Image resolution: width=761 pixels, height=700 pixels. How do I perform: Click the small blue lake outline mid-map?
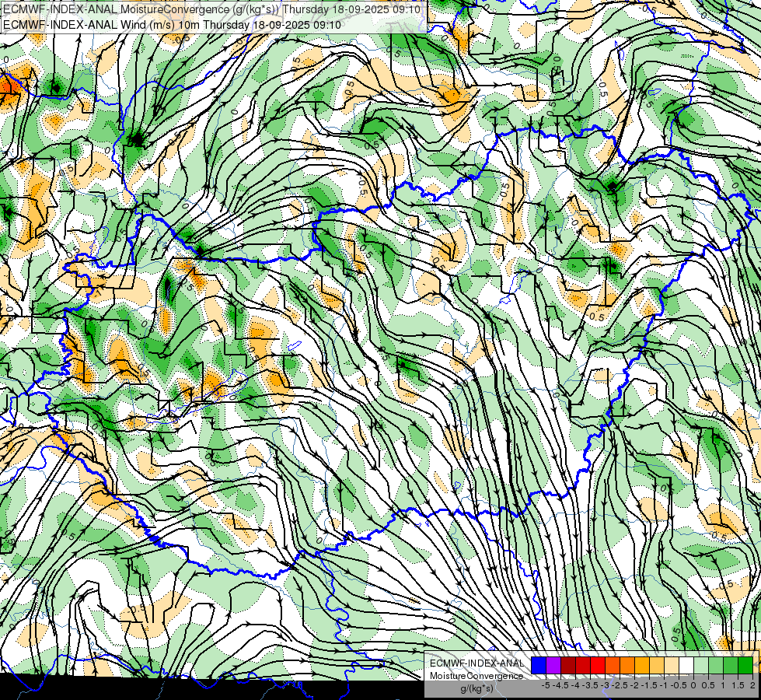tap(294, 346)
